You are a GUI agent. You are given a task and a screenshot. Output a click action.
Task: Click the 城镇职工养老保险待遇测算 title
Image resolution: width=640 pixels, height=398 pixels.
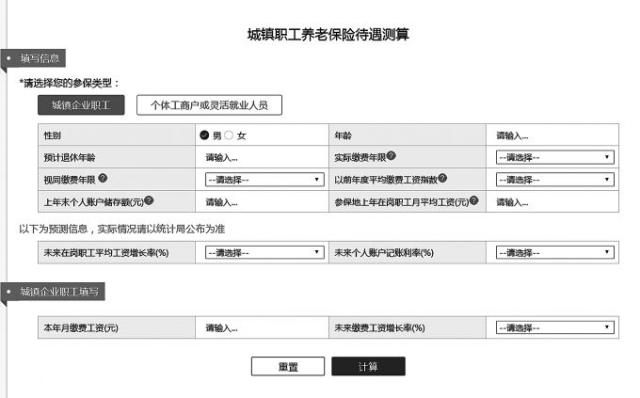(328, 34)
